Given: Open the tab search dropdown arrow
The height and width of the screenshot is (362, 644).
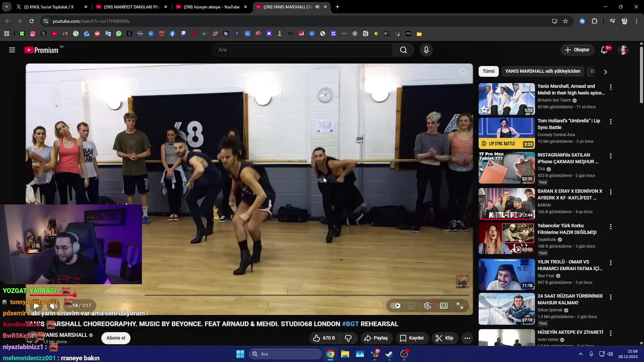Looking at the screenshot, I should (7, 7).
